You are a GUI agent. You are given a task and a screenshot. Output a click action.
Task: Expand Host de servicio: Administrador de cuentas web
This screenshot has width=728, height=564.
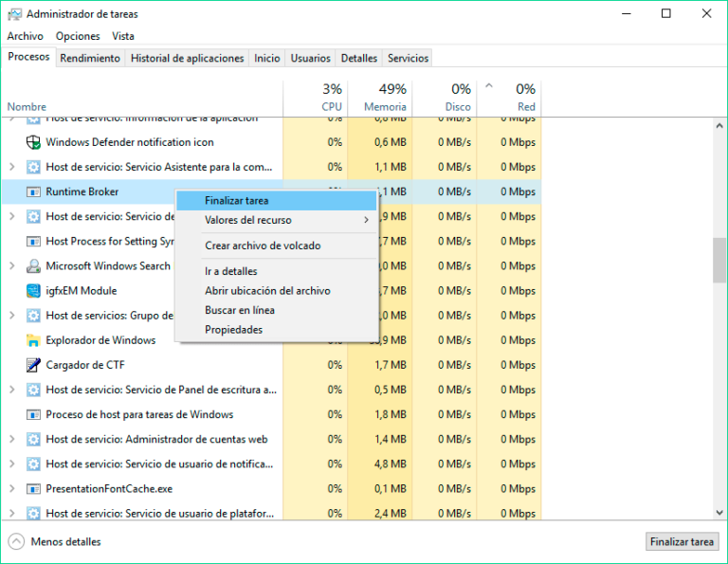[11, 440]
